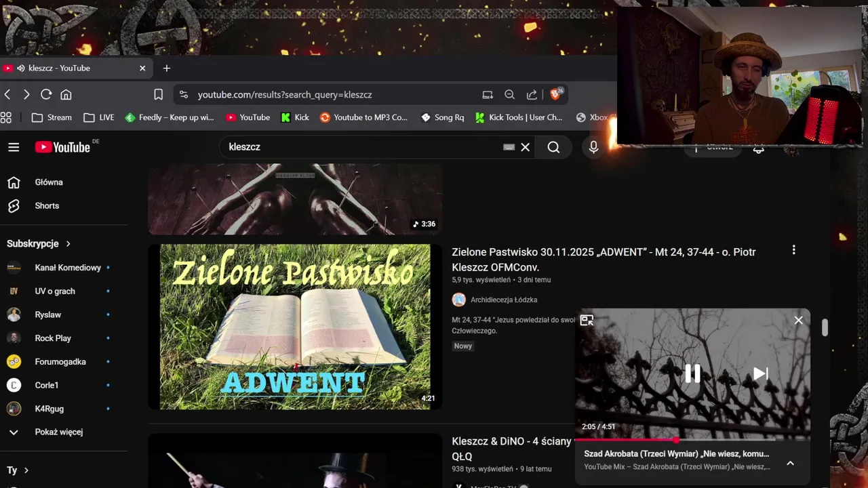The width and height of the screenshot is (868, 488).
Task: Open the apps grid icon on bookmarks bar
Action: 6,117
